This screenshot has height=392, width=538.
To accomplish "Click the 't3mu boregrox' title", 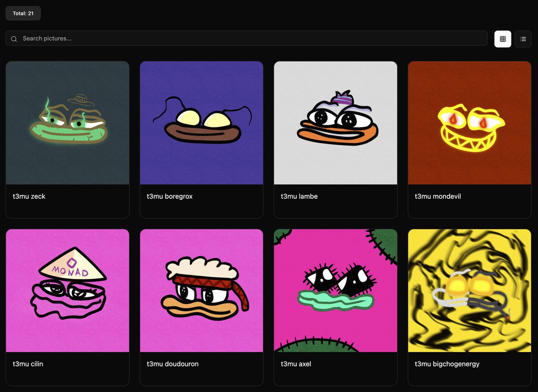I will click(169, 196).
